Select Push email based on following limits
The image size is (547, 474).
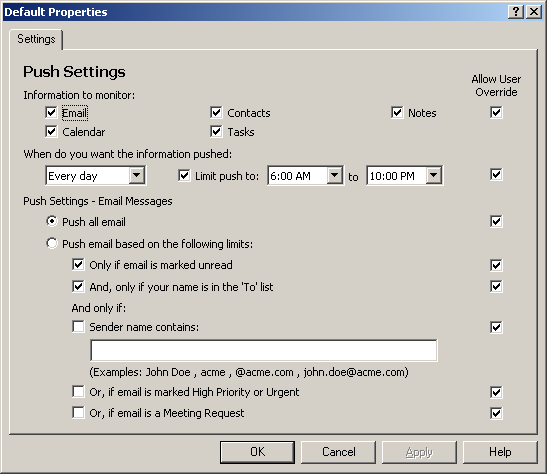coord(52,243)
